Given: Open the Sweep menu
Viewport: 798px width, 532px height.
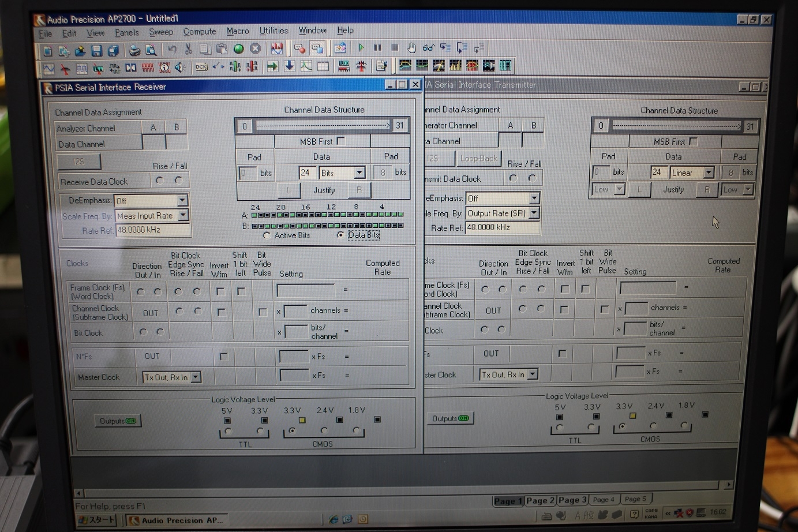Looking at the screenshot, I should (161, 32).
